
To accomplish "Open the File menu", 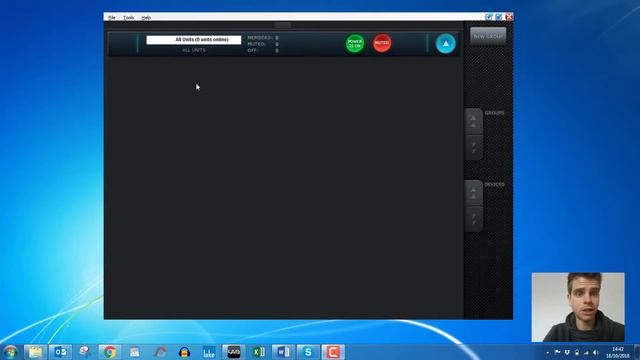I will coord(111,18).
